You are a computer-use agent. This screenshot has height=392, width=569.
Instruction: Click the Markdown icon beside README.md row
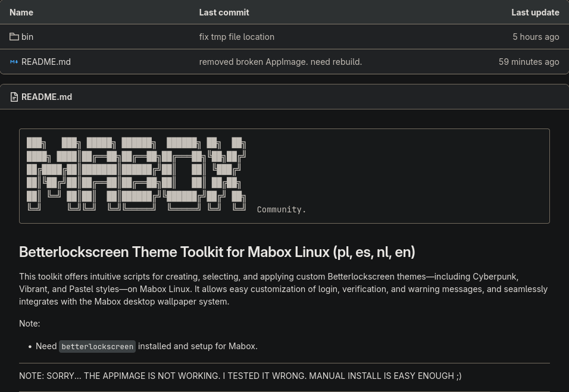[14, 62]
